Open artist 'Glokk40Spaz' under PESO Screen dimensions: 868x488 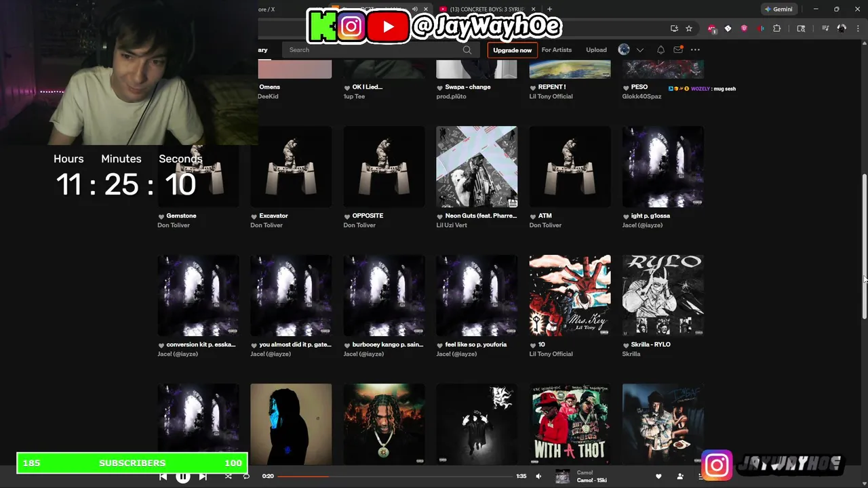click(x=642, y=96)
